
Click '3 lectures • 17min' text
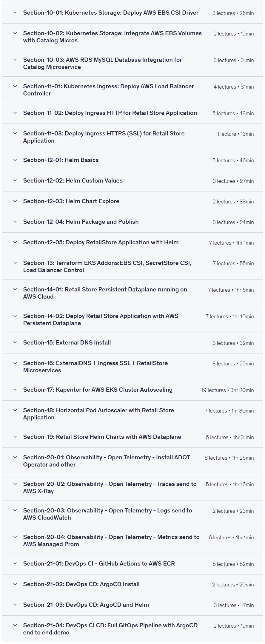(x=234, y=605)
